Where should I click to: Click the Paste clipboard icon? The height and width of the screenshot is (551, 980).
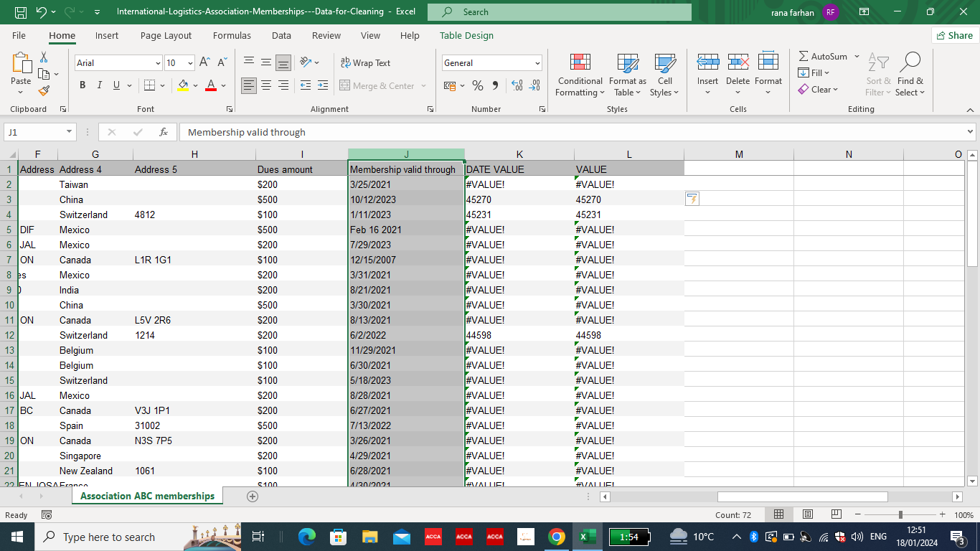[21, 63]
